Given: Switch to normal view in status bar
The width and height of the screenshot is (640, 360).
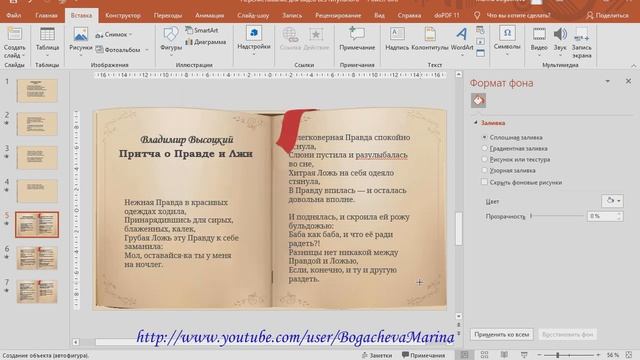Looking at the screenshot, I should click(464, 355).
